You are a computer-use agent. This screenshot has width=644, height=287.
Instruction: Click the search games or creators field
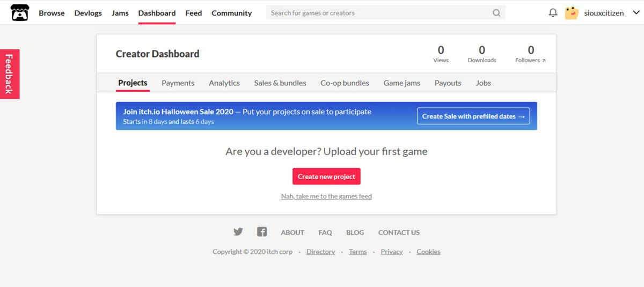(x=385, y=13)
